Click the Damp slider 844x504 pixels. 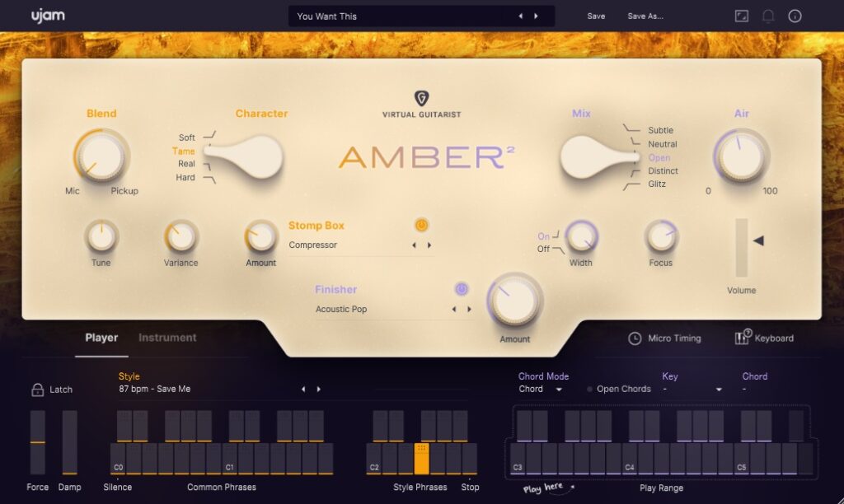69,442
